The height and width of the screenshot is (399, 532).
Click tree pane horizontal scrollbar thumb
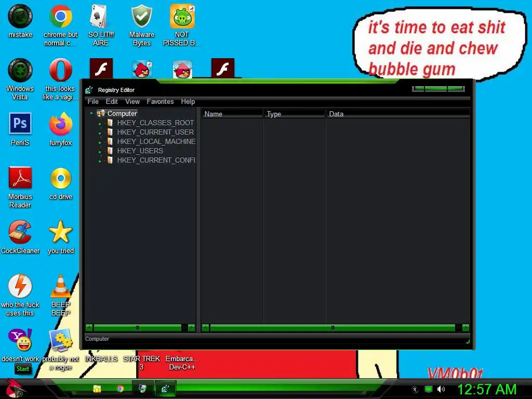point(137,327)
